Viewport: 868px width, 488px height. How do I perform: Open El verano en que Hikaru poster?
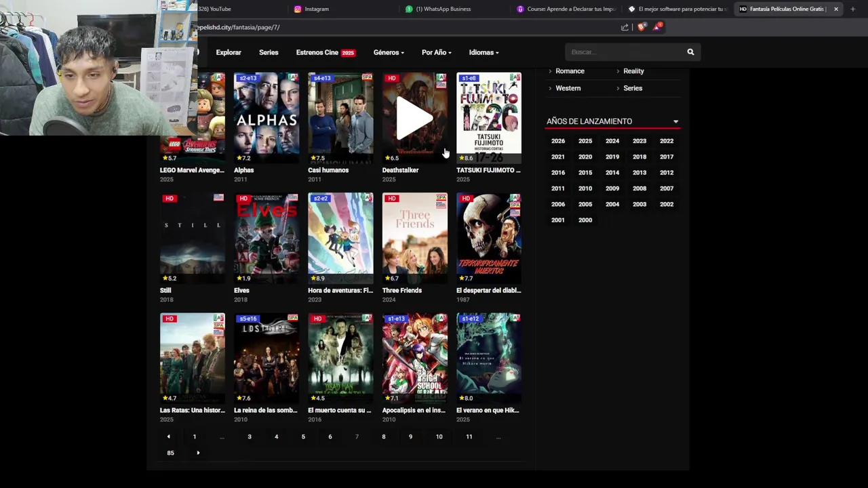489,358
